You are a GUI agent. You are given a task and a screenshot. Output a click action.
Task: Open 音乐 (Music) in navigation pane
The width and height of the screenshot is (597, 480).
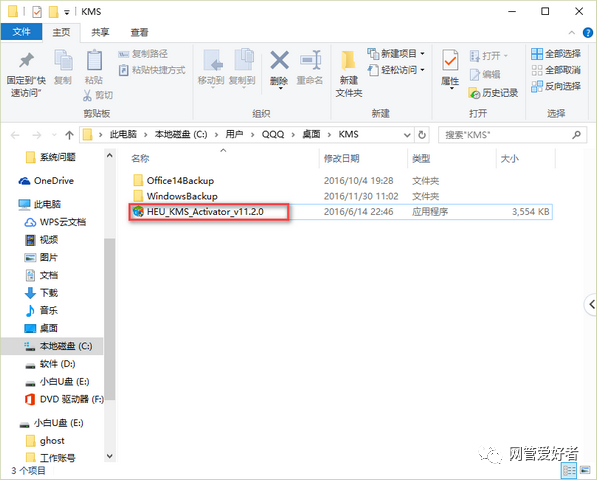coord(42,311)
